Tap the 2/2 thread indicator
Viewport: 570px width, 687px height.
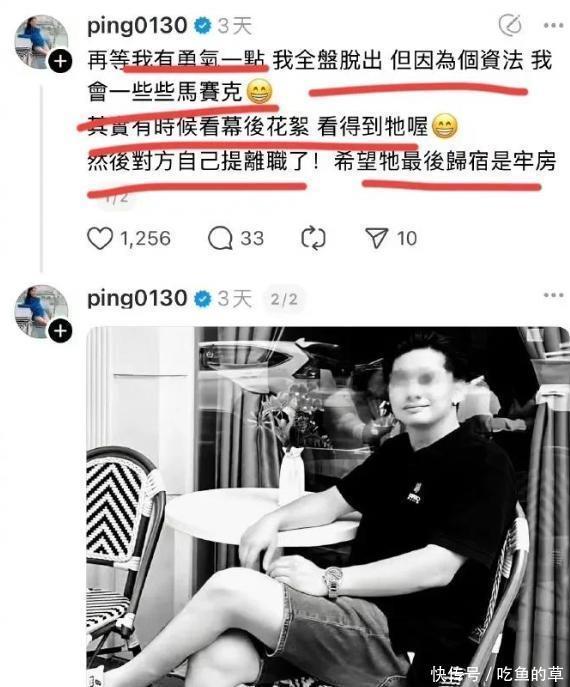[284, 299]
